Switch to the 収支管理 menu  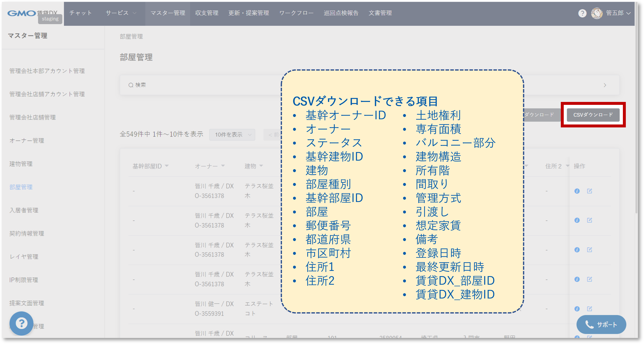coord(207,13)
